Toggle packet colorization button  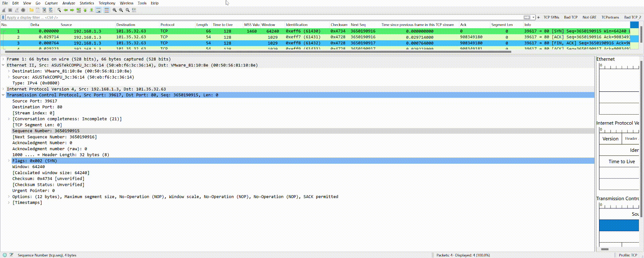pyautogui.click(x=106, y=10)
